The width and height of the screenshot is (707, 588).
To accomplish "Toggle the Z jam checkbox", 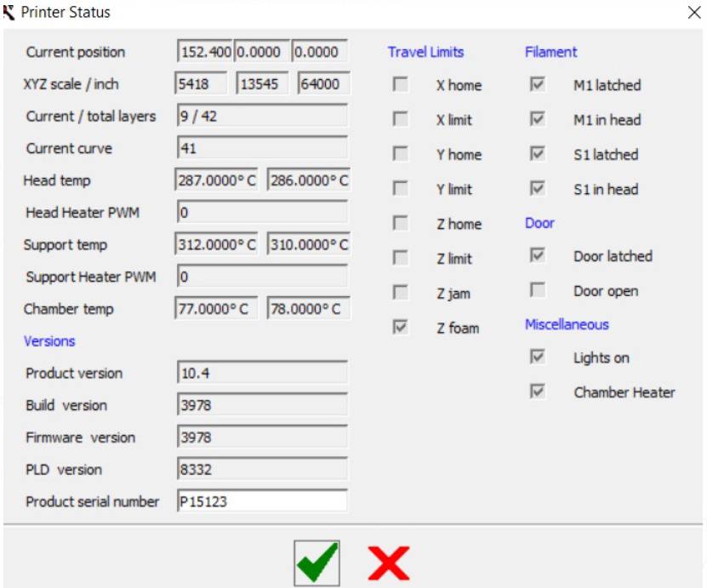I will [400, 293].
